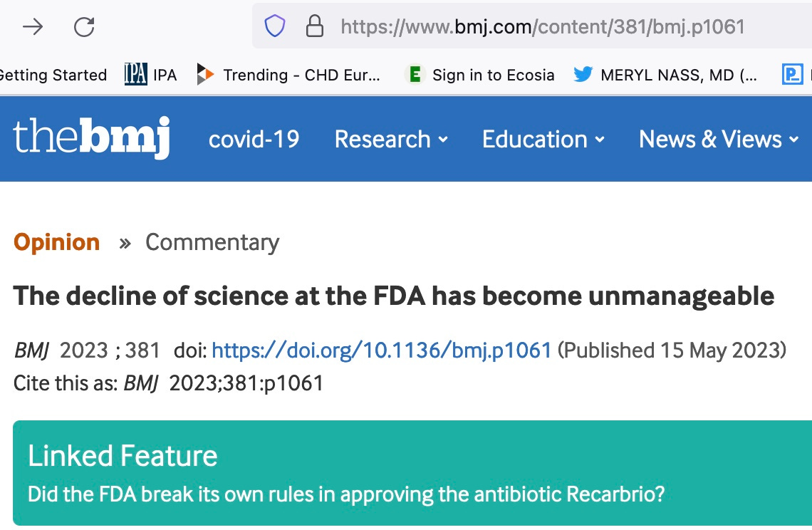Click the Commentary breadcrumb
This screenshot has width=812, height=530.
[212, 242]
